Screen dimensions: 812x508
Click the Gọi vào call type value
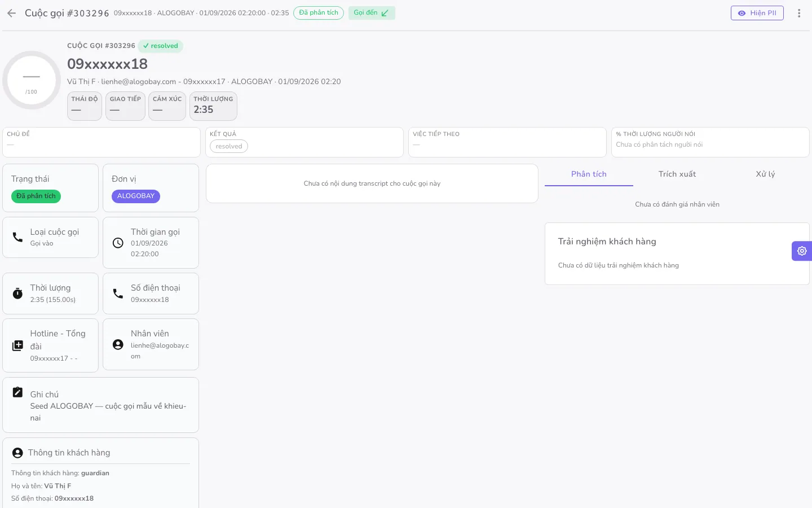[42, 243]
